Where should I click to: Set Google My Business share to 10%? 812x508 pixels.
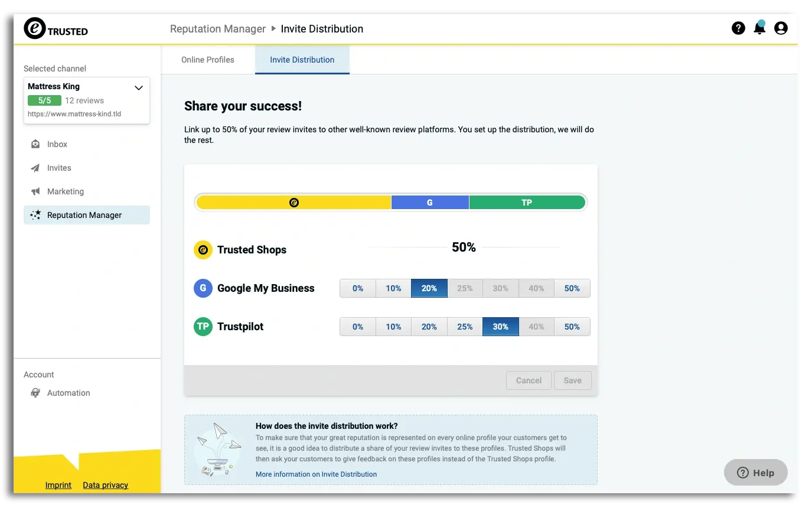pyautogui.click(x=393, y=288)
